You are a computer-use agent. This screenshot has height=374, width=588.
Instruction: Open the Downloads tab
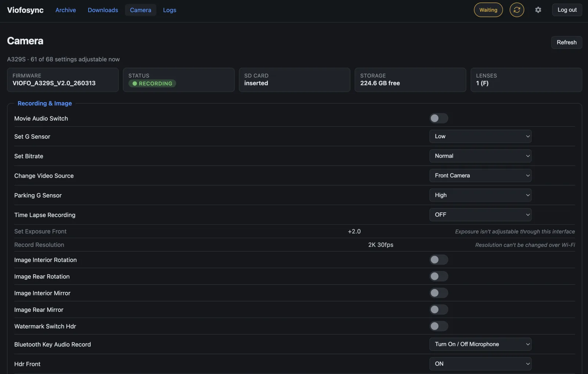103,10
